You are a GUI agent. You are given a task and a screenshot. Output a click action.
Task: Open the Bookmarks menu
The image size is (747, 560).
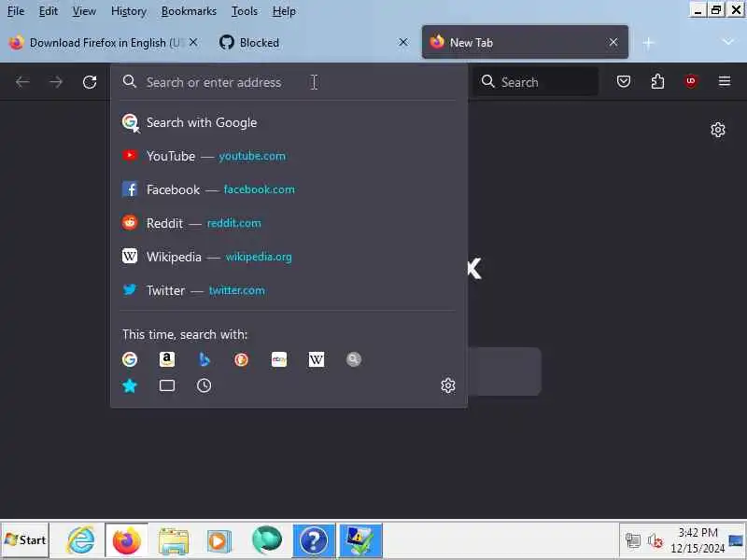[189, 11]
